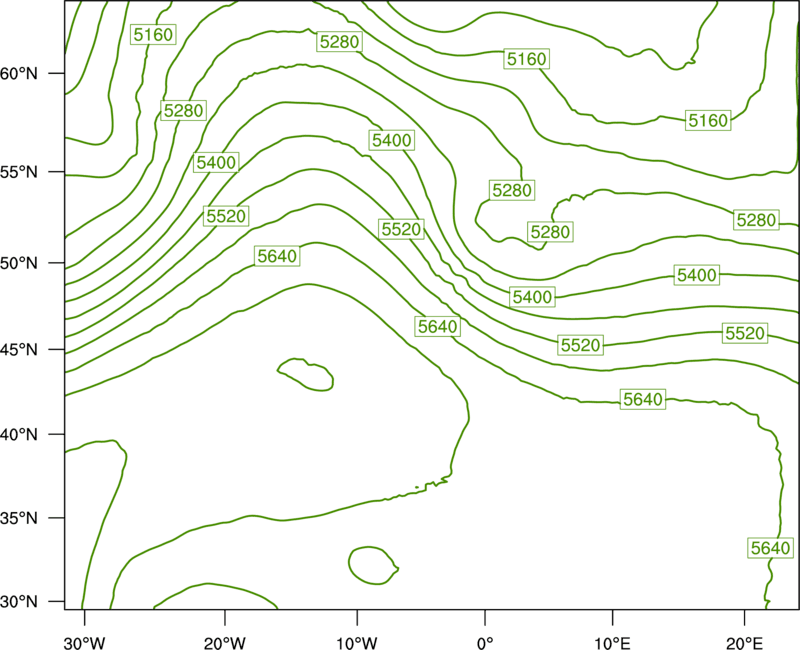Click the westernmost 5400 contour label

click(x=216, y=163)
